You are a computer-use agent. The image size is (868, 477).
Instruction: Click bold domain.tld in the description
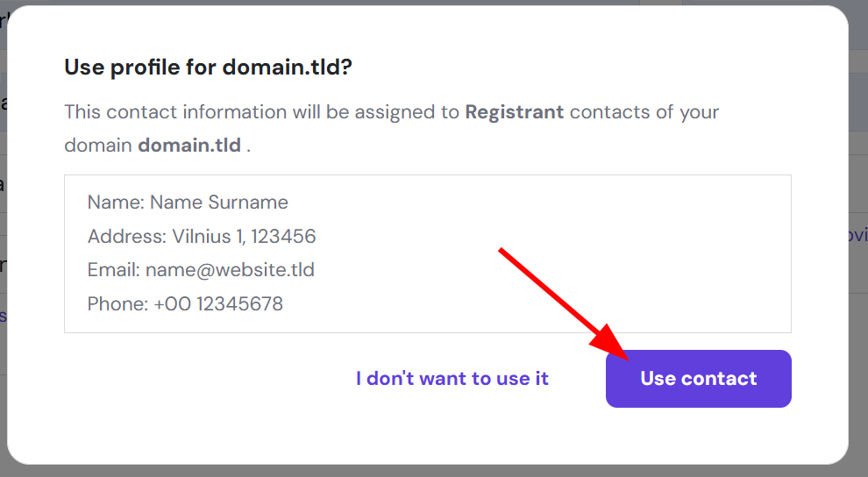(x=189, y=146)
